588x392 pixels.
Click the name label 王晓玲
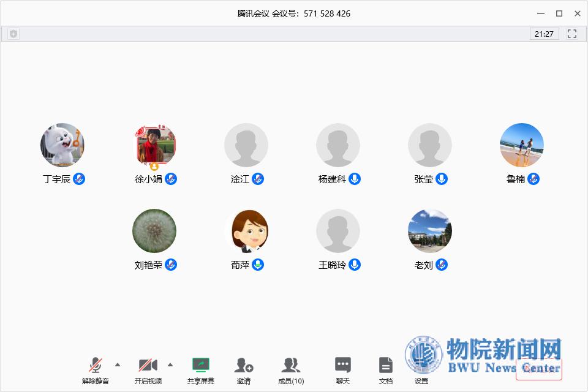point(332,265)
